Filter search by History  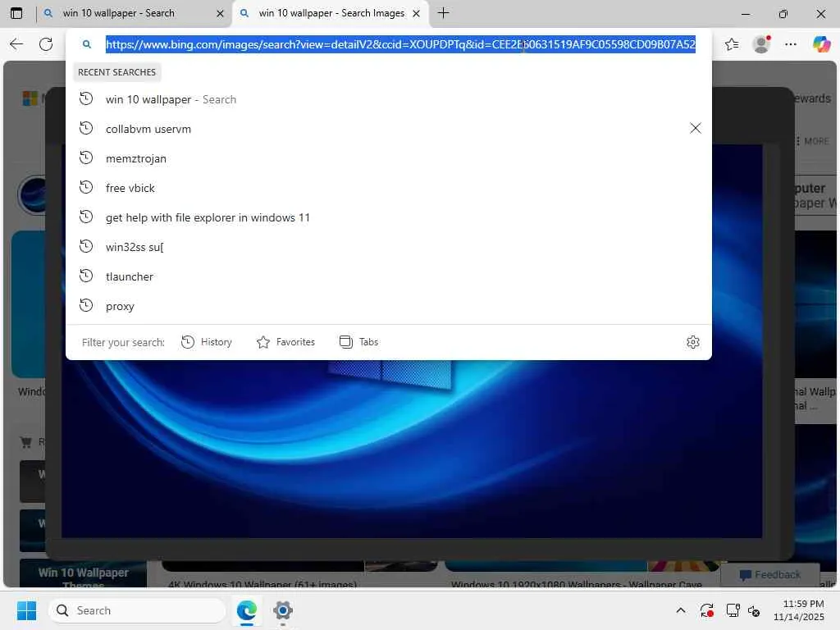click(207, 342)
